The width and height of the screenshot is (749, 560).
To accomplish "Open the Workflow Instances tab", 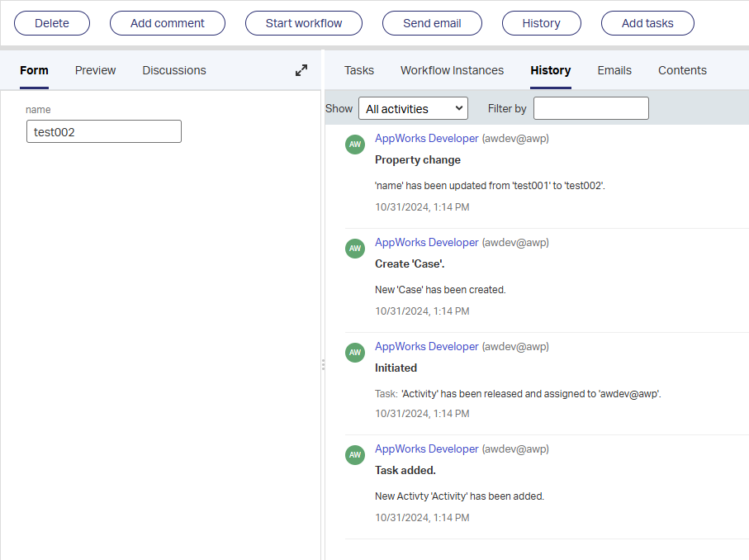I will click(452, 70).
